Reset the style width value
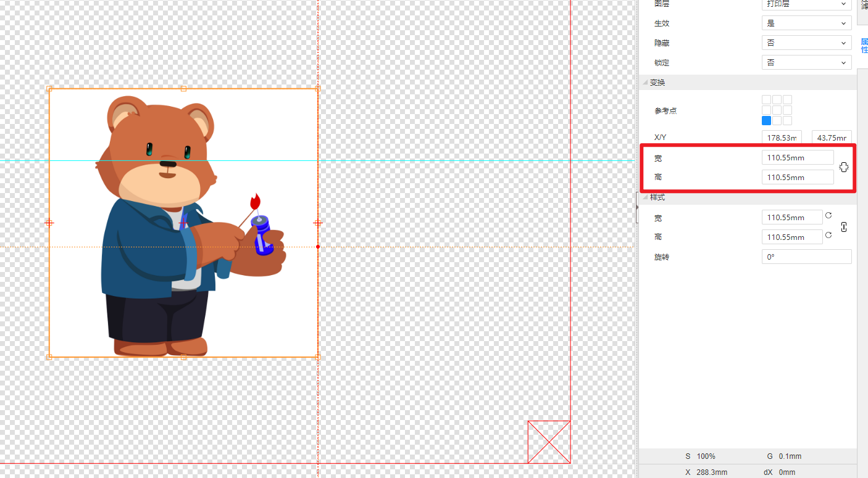 [828, 215]
